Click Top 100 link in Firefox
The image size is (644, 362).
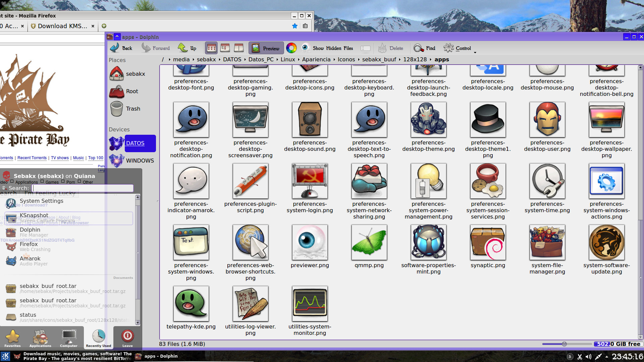coord(96,158)
